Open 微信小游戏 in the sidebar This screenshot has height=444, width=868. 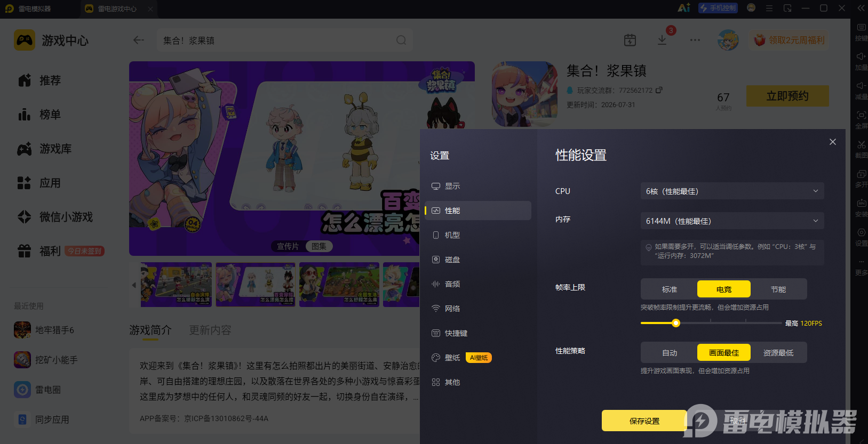(x=55, y=217)
